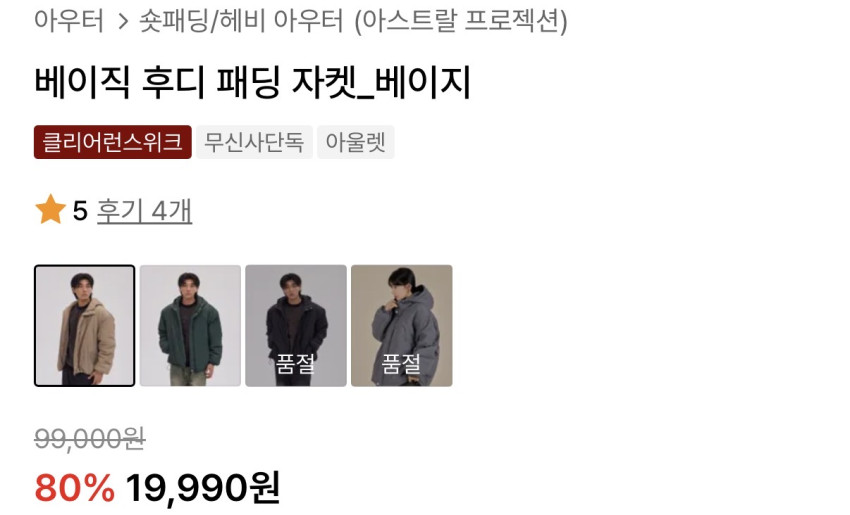The image size is (850, 515).
Task: Click 품절 label on grey jacket
Action: click(401, 363)
